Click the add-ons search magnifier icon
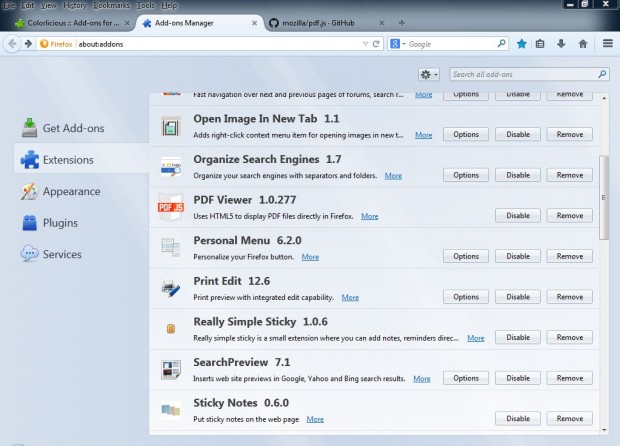620x446 pixels. [602, 74]
